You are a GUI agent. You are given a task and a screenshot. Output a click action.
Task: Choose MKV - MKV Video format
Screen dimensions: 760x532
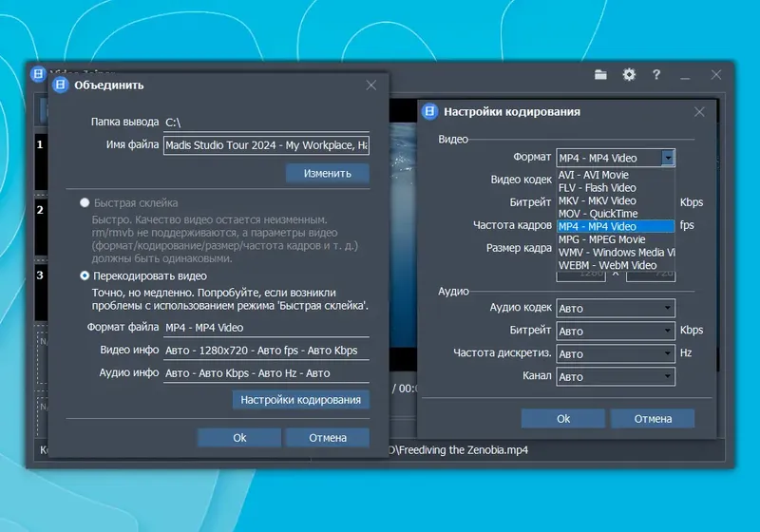[616, 200]
